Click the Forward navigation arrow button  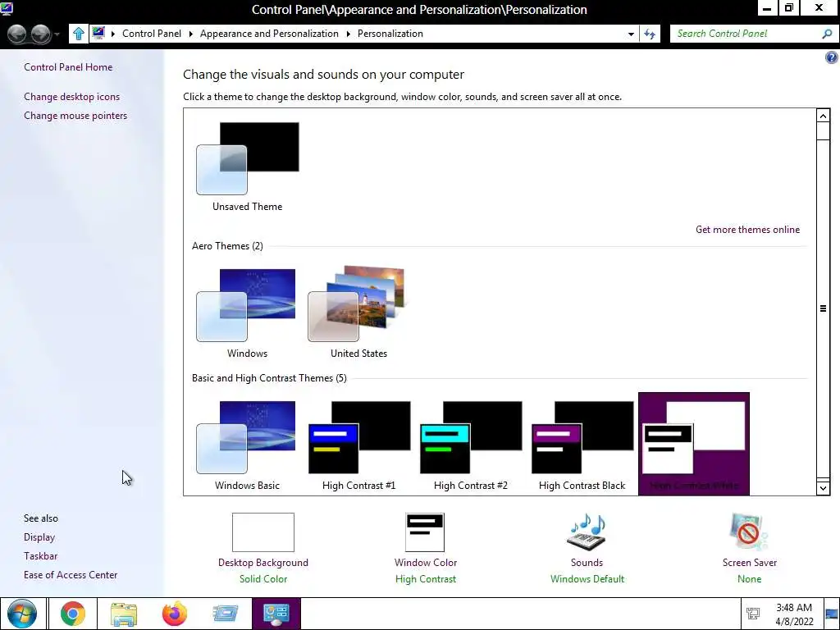point(41,34)
